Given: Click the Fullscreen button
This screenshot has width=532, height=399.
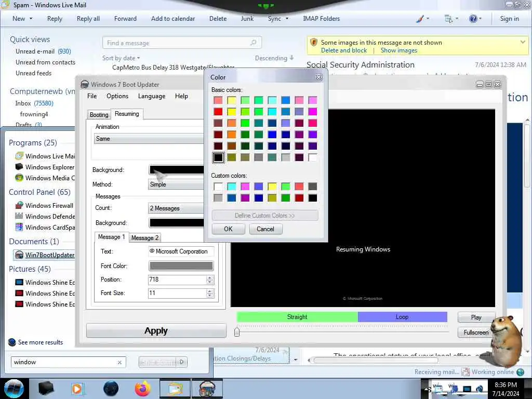Looking at the screenshot, I should point(476,332).
